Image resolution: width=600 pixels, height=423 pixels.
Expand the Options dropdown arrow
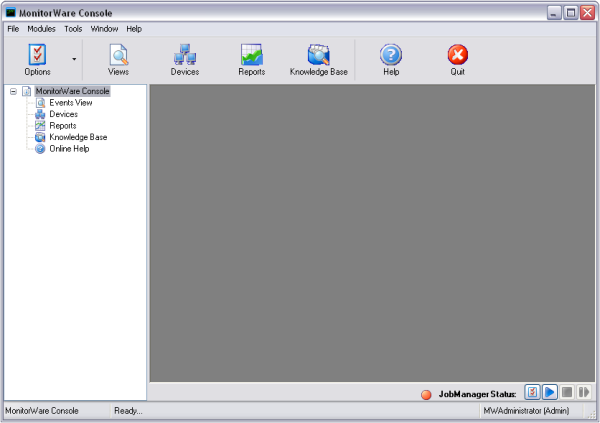74,59
